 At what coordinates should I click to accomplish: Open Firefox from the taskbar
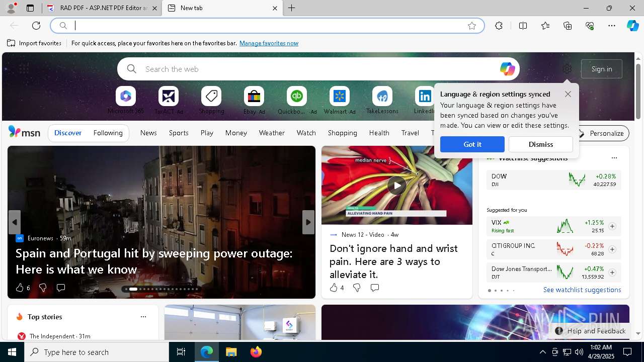tap(256, 352)
